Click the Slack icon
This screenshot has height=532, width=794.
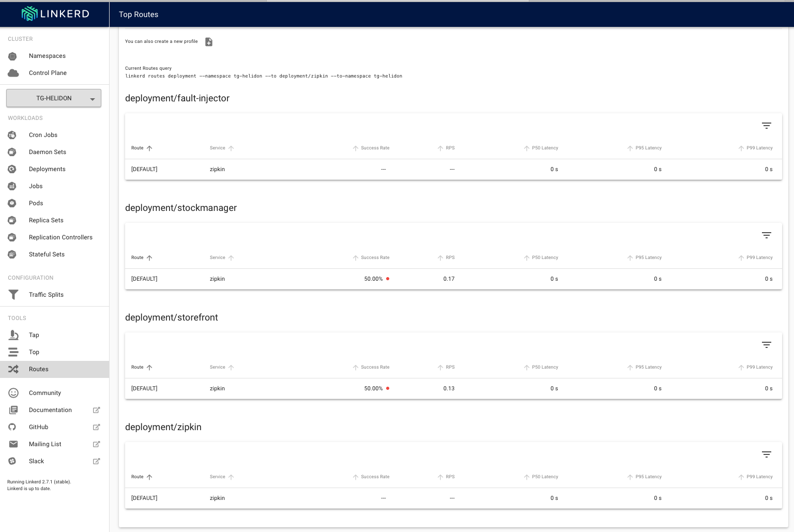(12, 461)
